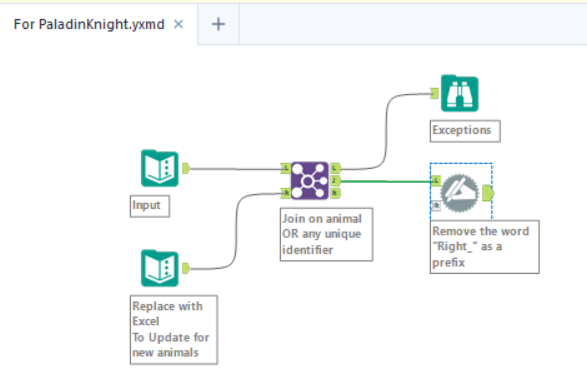This screenshot has width=587, height=368.
Task: Click the "Remove the word Right_ as a prefix" annotation
Action: [x=484, y=247]
